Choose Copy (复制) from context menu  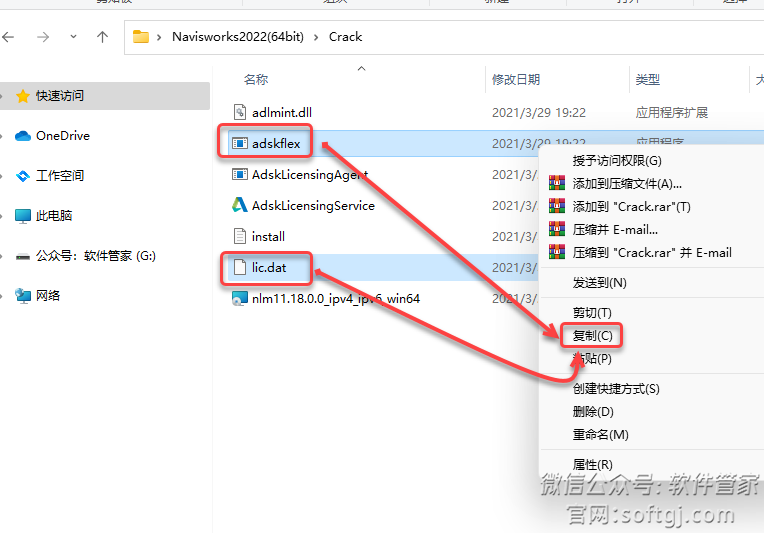click(591, 335)
